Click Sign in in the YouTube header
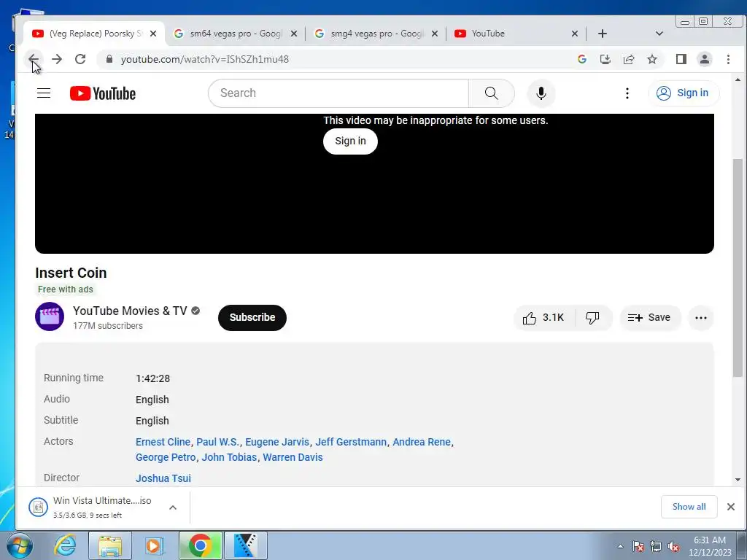The image size is (747, 560). [x=684, y=93]
